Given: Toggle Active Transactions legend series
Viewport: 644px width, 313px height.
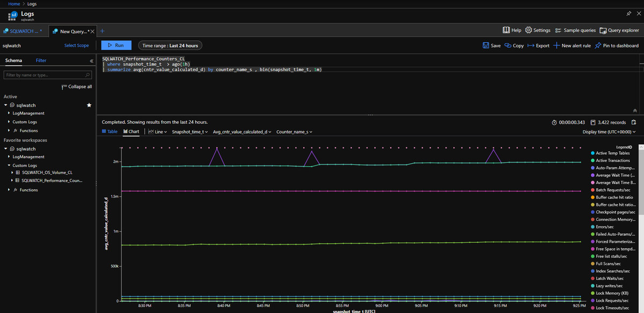Looking at the screenshot, I should tap(610, 160).
